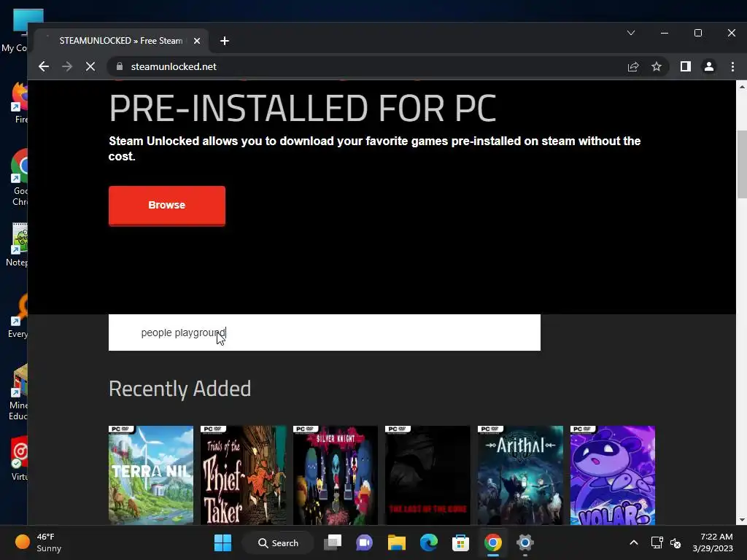This screenshot has width=747, height=560.
Task: Select the Notepad++ desktop shortcut
Action: [x=18, y=245]
